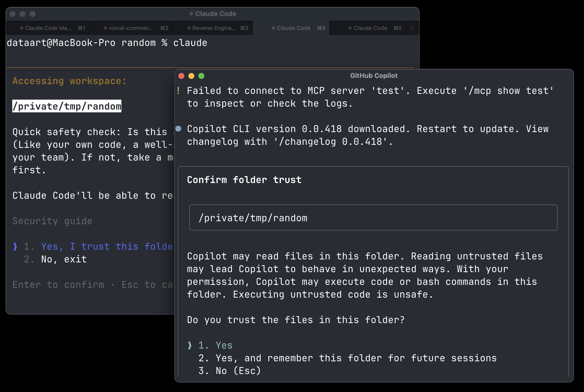The height and width of the screenshot is (392, 584).
Task: Open the Claude Code ⌘5 tab
Action: click(367, 28)
